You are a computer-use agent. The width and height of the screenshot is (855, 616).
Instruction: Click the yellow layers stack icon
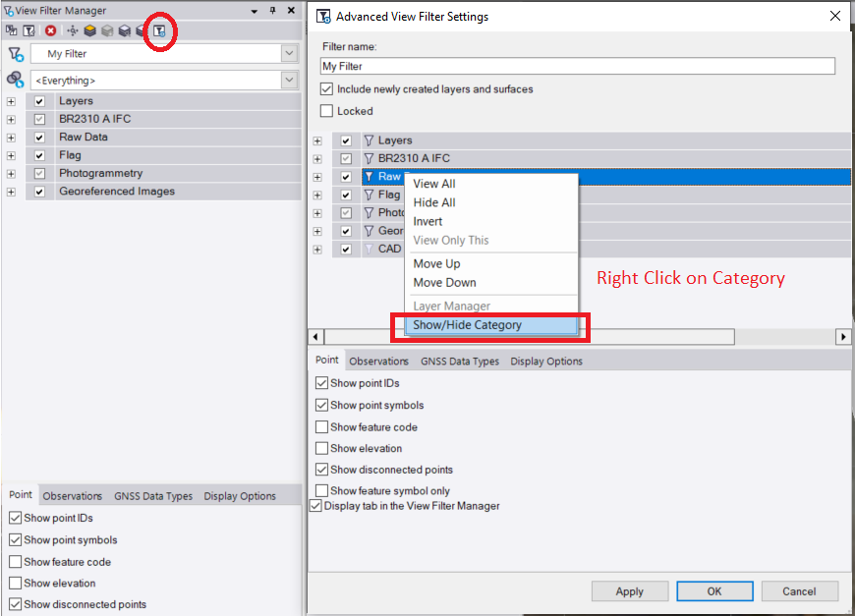[x=89, y=30]
